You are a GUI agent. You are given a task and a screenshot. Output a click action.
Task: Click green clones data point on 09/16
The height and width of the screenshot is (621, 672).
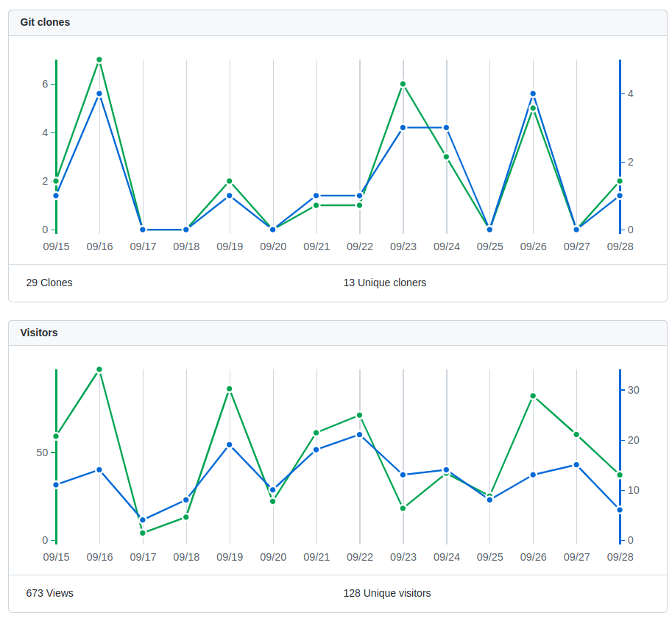click(99, 60)
